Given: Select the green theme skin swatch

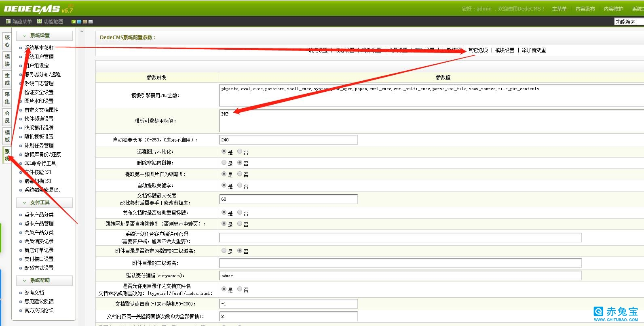Looking at the screenshot, I should 74,21.
